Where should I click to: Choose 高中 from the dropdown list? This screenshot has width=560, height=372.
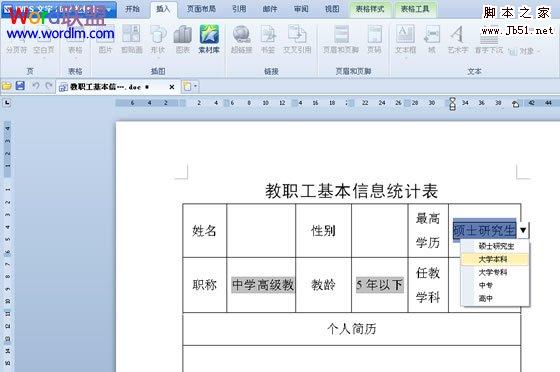pyautogui.click(x=495, y=298)
